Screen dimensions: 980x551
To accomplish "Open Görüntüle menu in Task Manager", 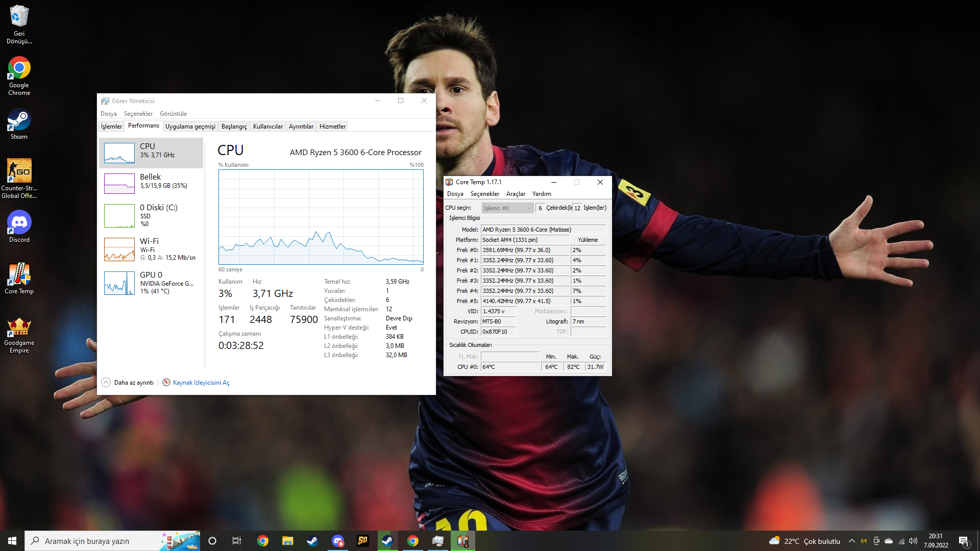I will (173, 114).
